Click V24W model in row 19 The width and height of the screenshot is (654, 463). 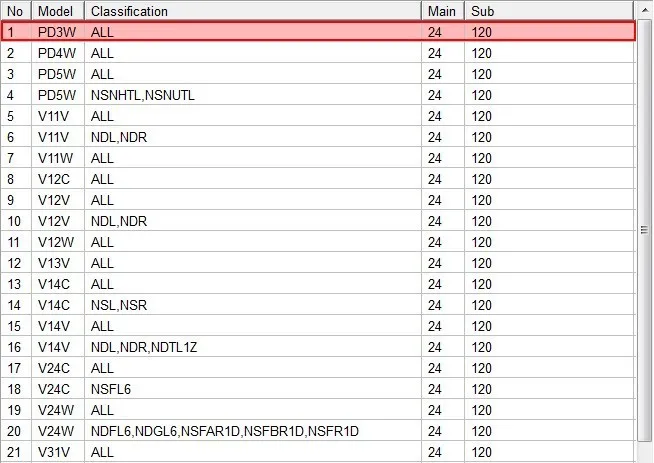[58, 410]
